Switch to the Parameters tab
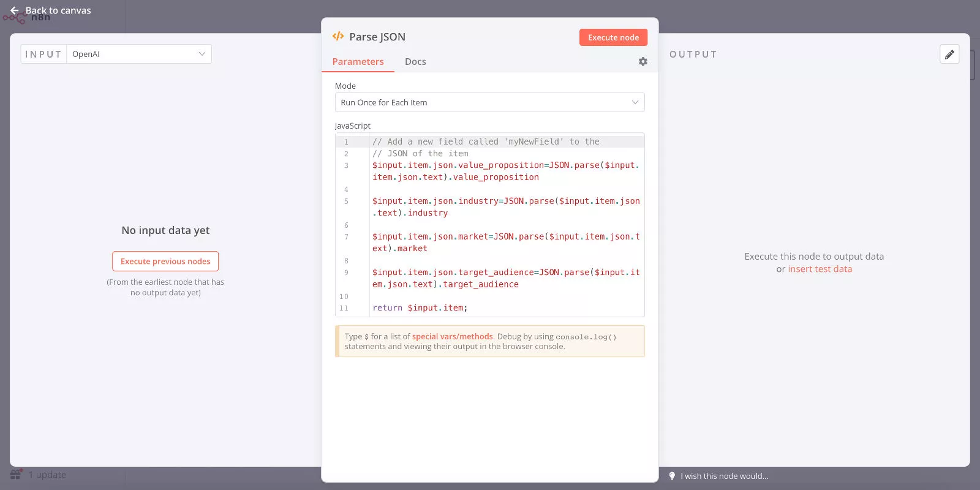The image size is (980, 490). [x=358, y=62]
